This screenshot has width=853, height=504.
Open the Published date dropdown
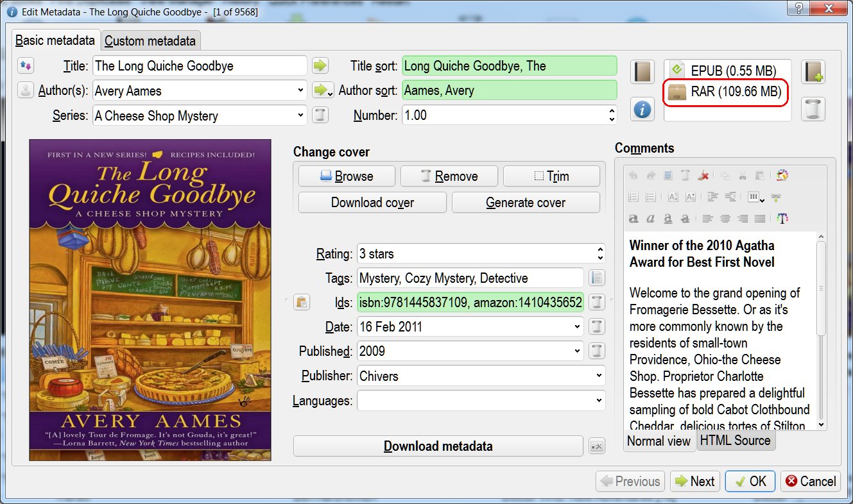(x=578, y=351)
